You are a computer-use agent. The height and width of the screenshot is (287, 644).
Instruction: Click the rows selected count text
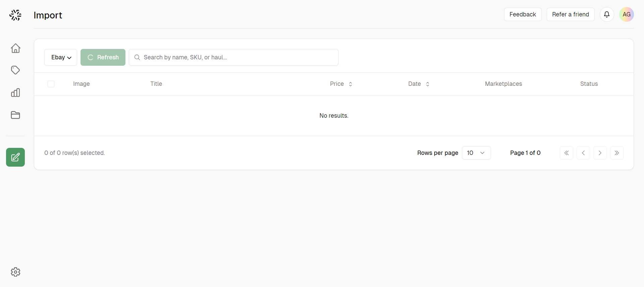point(74,153)
